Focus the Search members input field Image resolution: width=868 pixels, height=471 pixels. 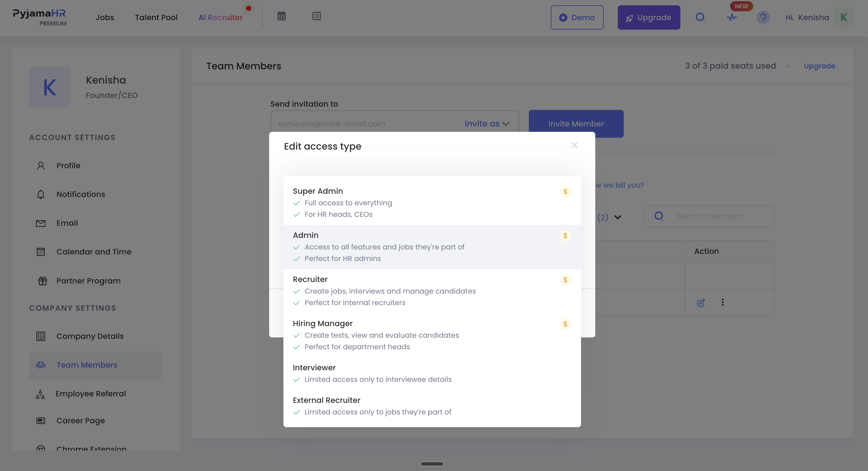(x=709, y=217)
